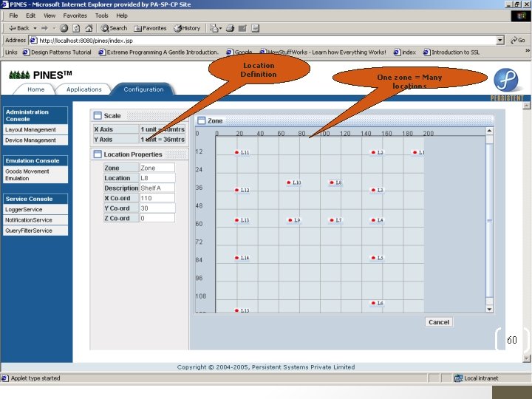This screenshot has width=532, height=399.
Task: Open the File menu
Action: point(13,16)
